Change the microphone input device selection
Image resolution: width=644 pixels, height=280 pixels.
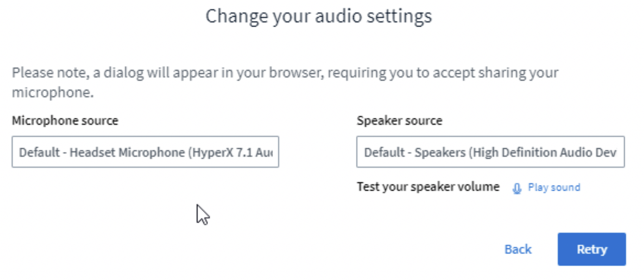[x=145, y=152]
